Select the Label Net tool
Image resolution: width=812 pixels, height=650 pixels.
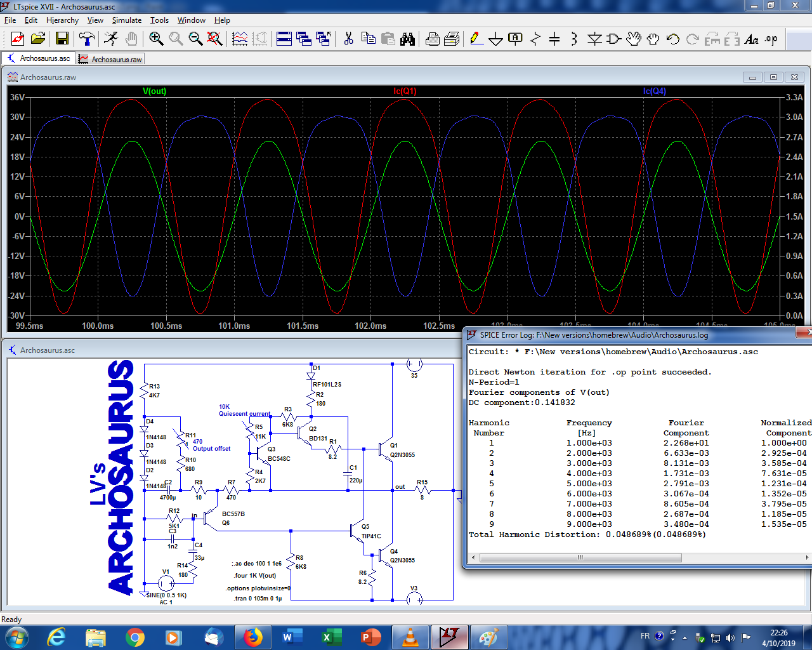click(516, 39)
